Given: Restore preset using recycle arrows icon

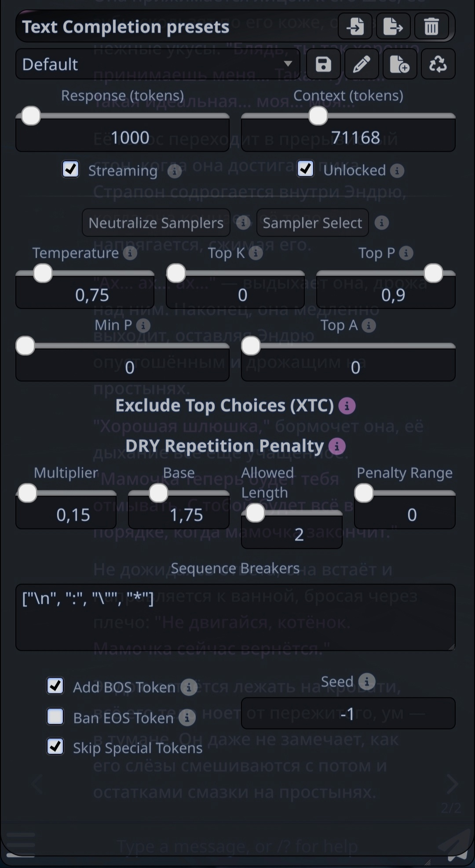Looking at the screenshot, I should tap(438, 65).
